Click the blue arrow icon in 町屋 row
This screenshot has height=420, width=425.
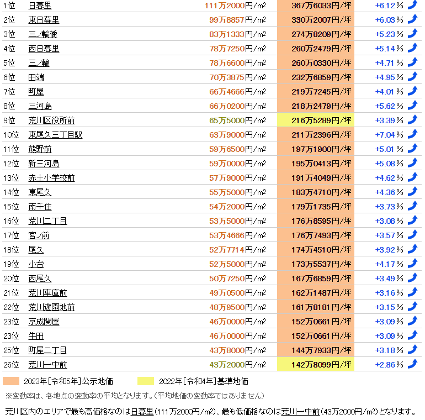pyautogui.click(x=413, y=91)
